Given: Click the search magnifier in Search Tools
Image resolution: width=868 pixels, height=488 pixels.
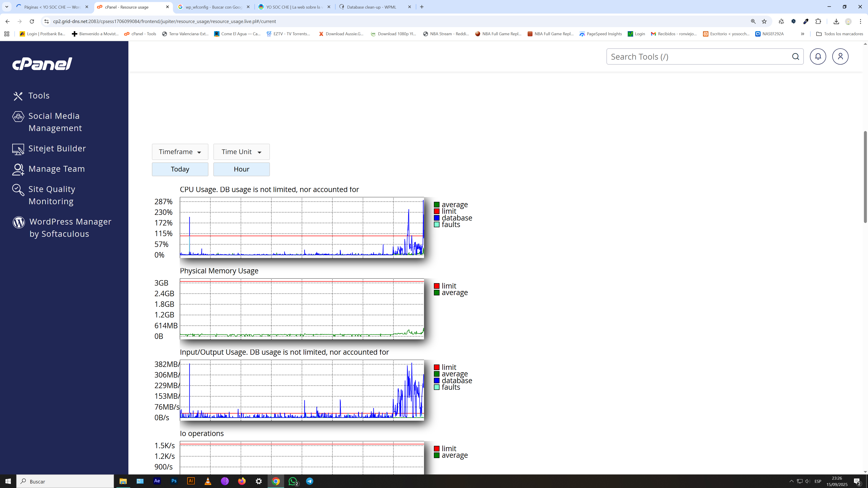Looking at the screenshot, I should [796, 56].
